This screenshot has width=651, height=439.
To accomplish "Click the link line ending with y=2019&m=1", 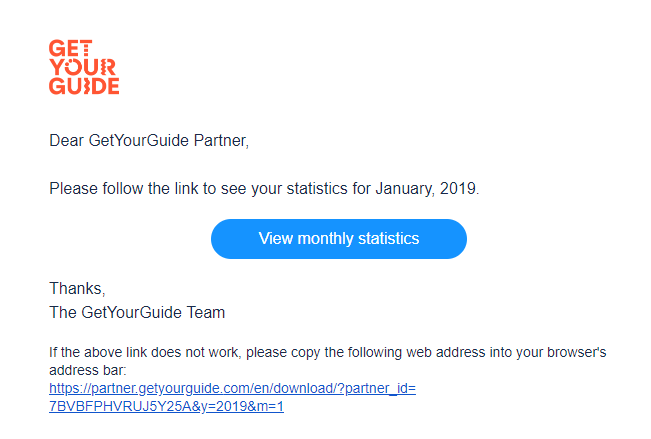I will [166, 406].
